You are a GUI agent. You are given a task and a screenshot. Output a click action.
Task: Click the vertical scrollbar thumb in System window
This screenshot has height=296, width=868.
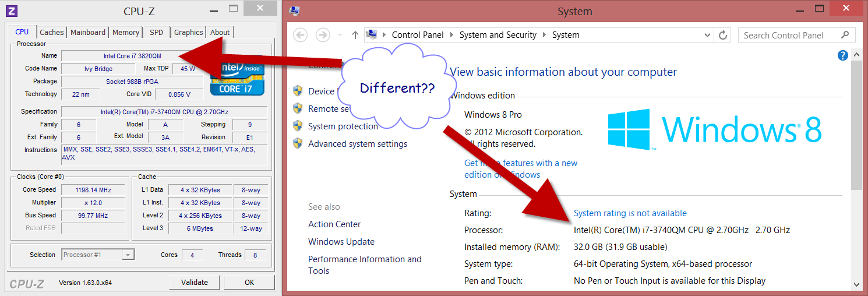click(856, 125)
